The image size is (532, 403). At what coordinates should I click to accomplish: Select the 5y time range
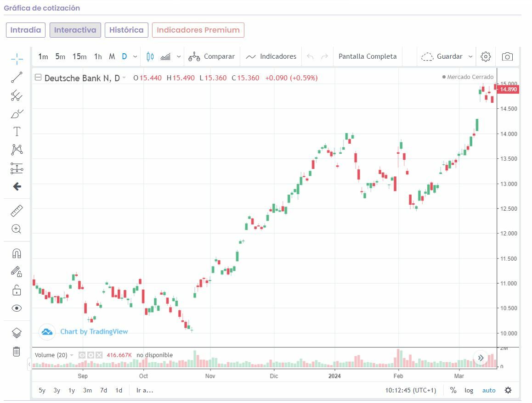click(x=42, y=391)
